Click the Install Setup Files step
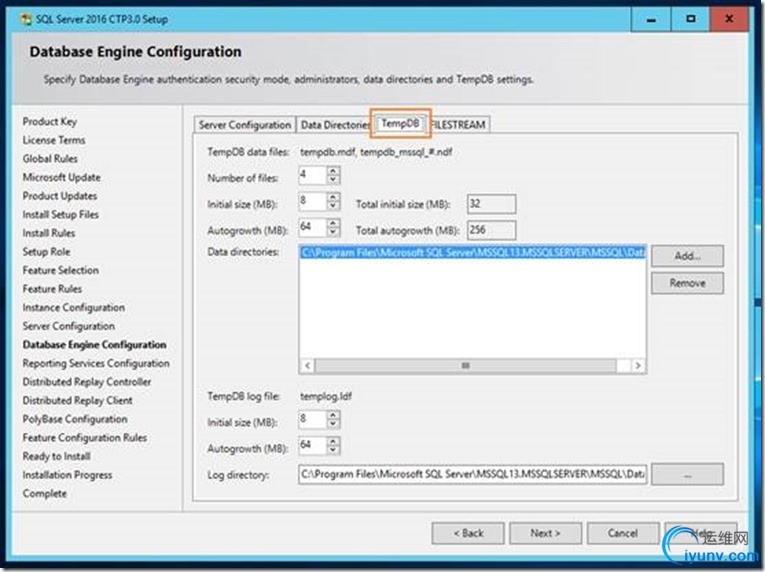The image size is (765, 572). [60, 214]
